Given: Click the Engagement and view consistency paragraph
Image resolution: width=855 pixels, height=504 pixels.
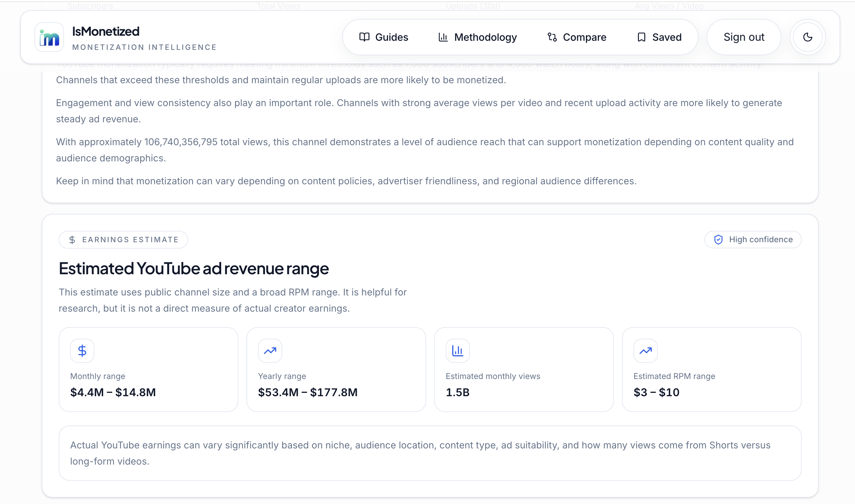Looking at the screenshot, I should click(x=419, y=111).
